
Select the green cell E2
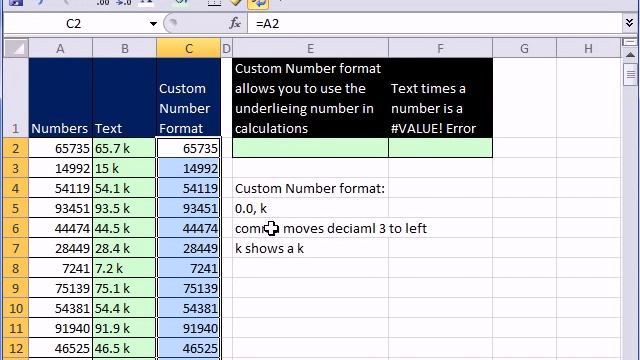click(310, 148)
